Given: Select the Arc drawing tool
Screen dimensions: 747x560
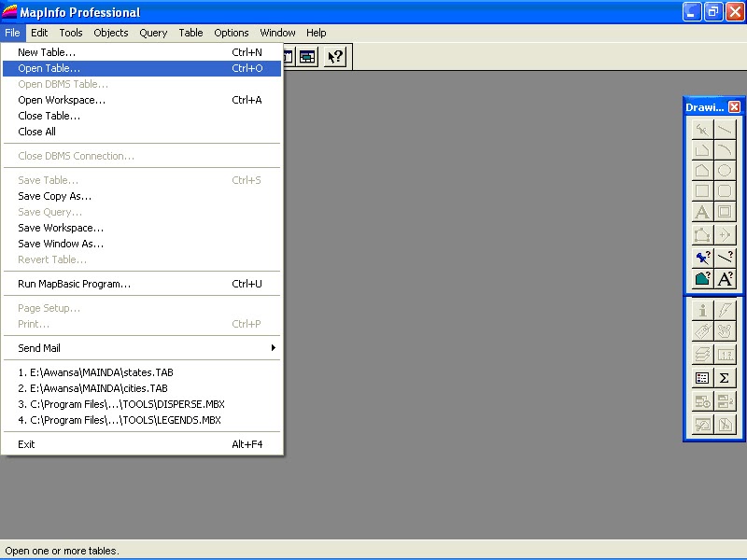Looking at the screenshot, I should click(x=725, y=150).
